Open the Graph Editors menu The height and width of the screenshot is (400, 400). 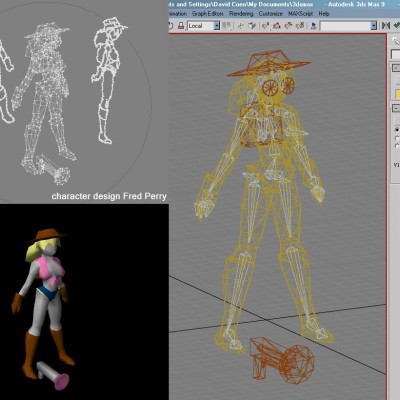207,14
